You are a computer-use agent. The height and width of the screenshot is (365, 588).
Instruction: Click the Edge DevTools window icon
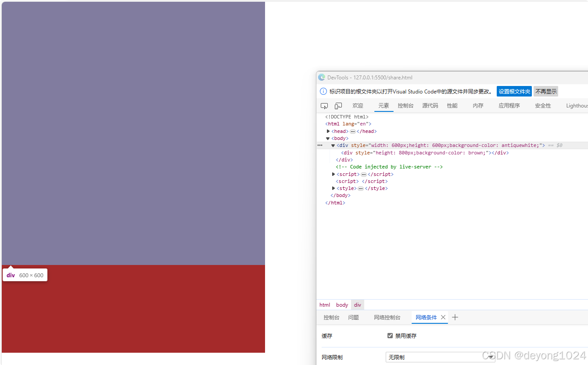[x=322, y=77]
